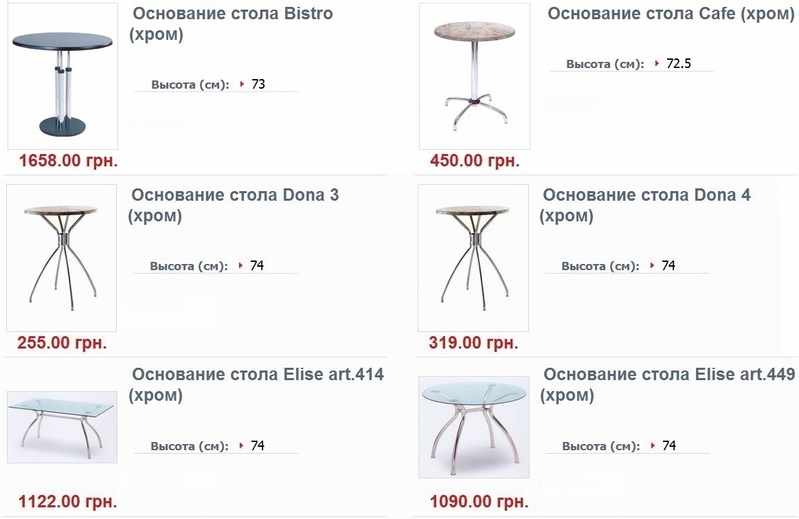Click the red arrow beside Bistro height 73
This screenshot has height=519, width=799.
pyautogui.click(x=241, y=85)
